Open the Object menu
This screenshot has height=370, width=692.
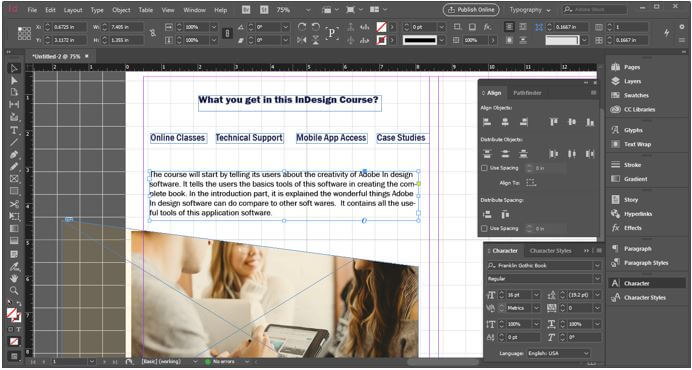pyautogui.click(x=121, y=10)
